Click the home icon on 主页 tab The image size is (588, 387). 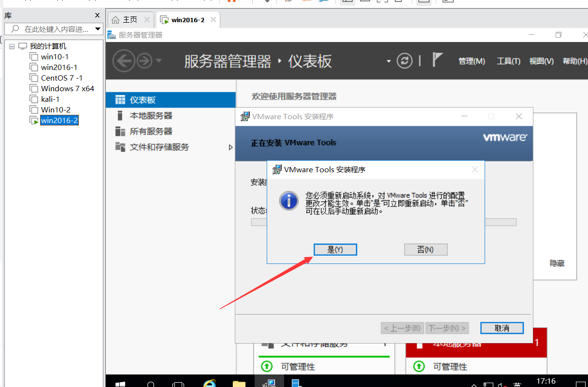coord(115,20)
